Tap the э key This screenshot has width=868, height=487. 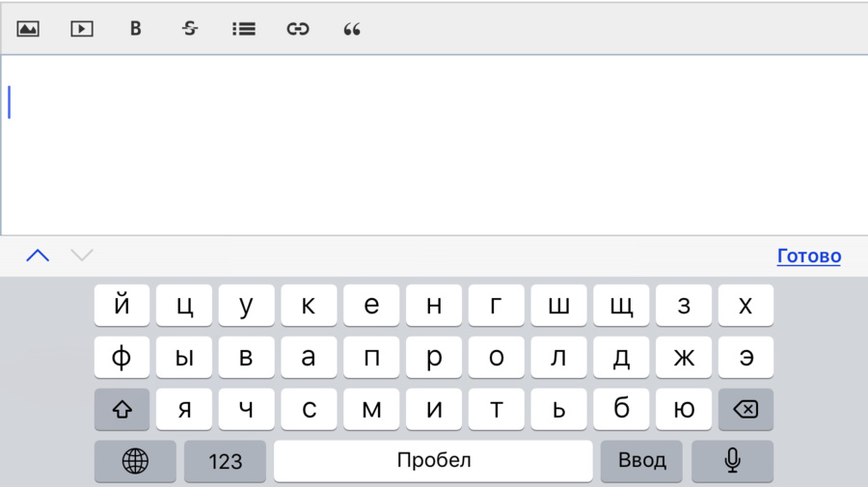(746, 357)
